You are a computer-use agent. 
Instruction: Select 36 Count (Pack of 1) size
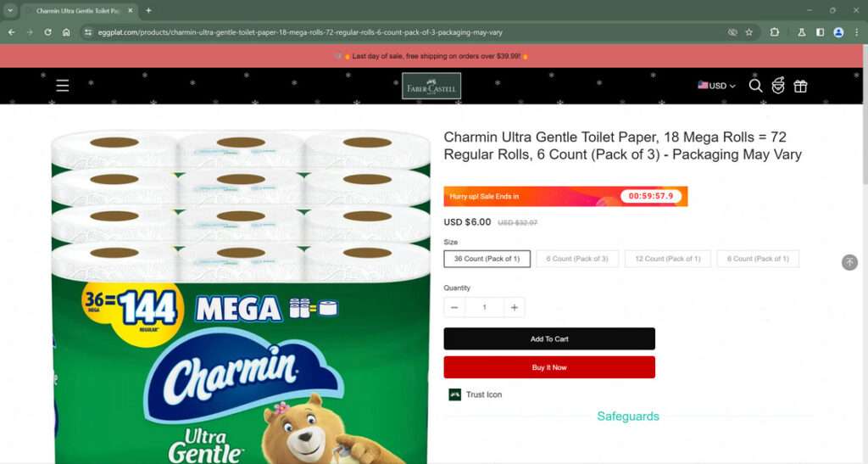pos(487,259)
